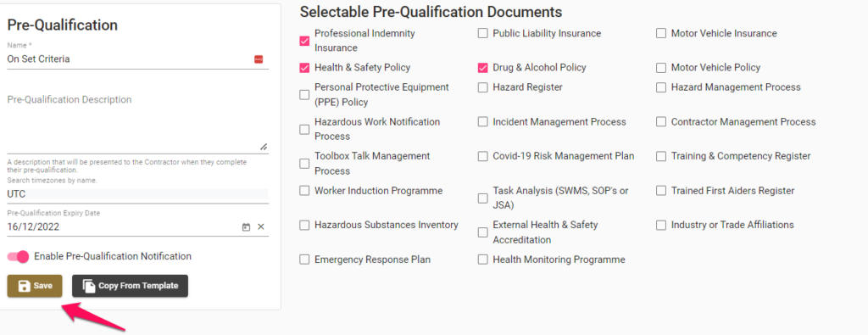Click the Copy From Template button

[x=130, y=286]
